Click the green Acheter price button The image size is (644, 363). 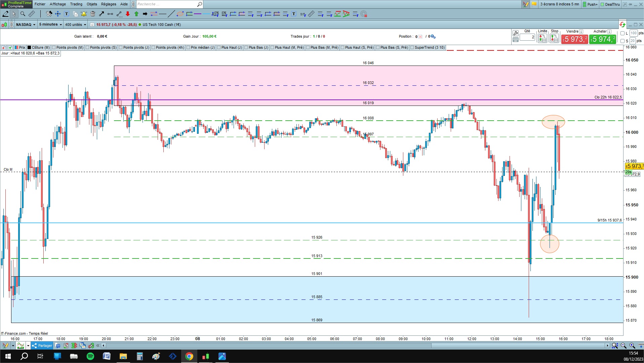603,39
